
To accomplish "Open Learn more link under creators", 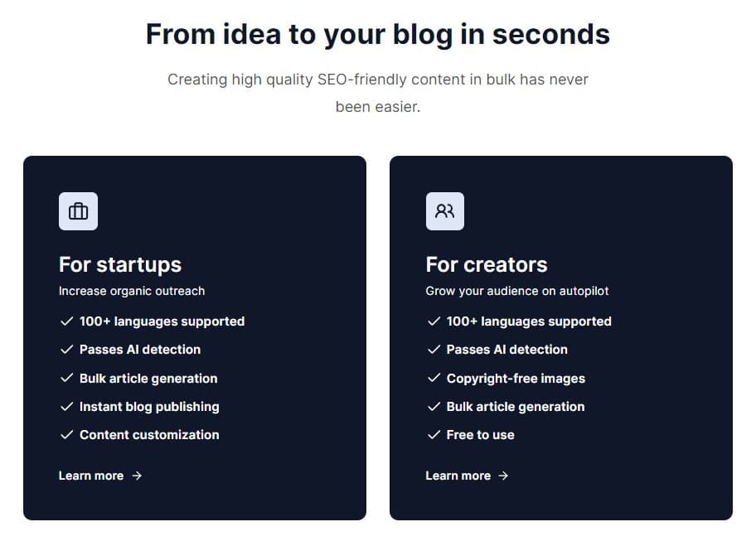I will tap(458, 476).
